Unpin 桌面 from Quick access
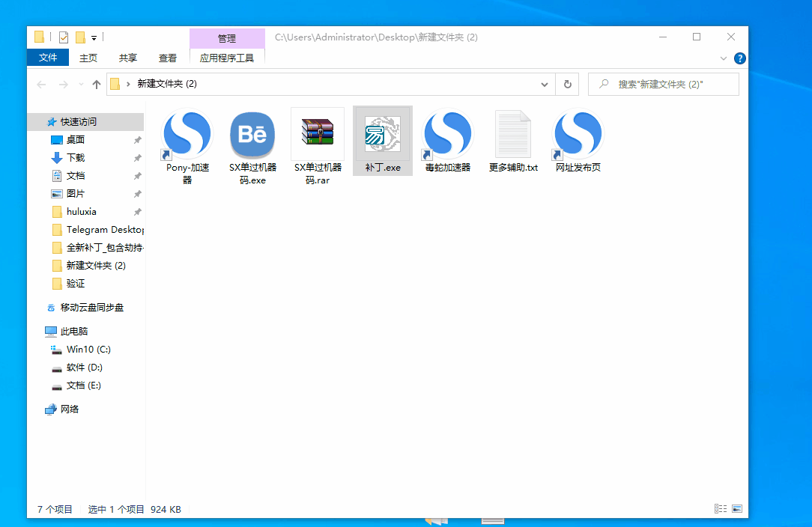Image resolution: width=812 pixels, height=527 pixels. point(137,139)
